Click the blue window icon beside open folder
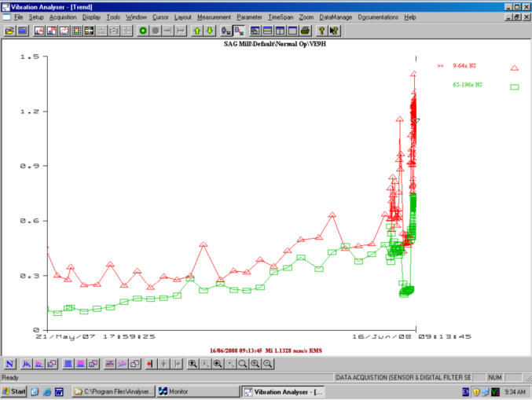 tap(23, 31)
